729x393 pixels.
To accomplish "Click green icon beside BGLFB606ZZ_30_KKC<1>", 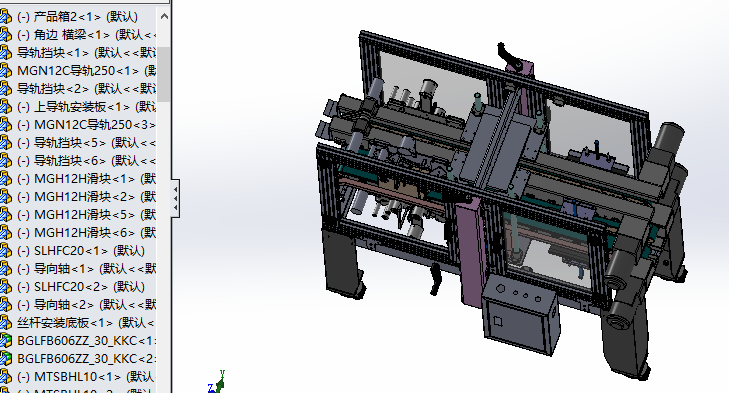I will coord(5,341).
